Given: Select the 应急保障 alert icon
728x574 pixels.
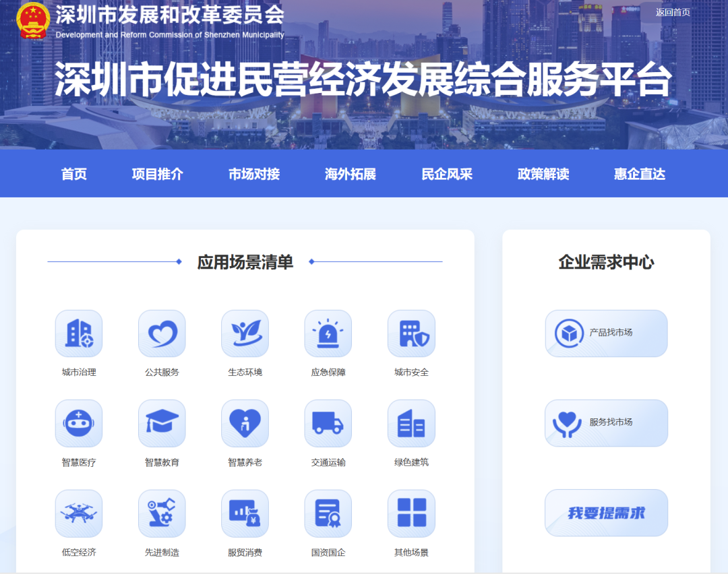Looking at the screenshot, I should [328, 333].
